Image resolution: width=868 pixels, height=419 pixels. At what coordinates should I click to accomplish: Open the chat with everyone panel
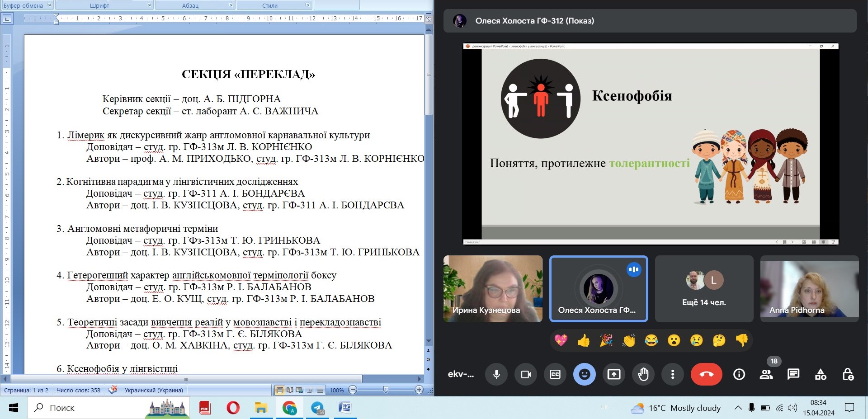pos(793,374)
